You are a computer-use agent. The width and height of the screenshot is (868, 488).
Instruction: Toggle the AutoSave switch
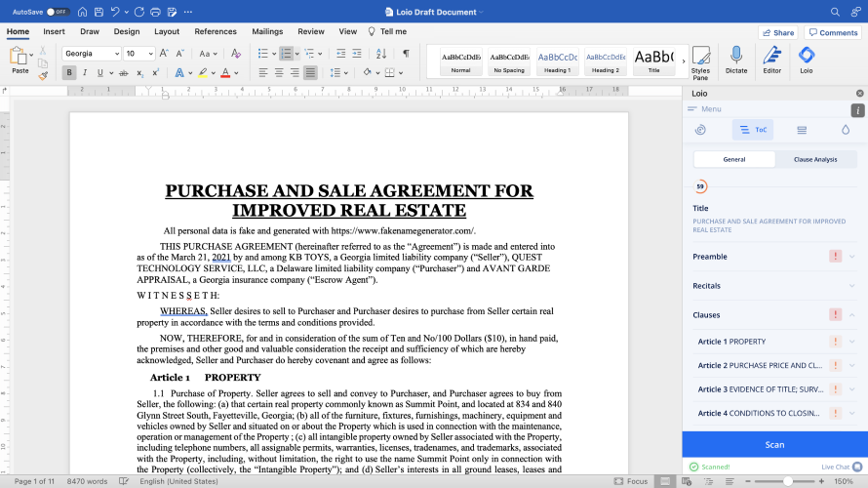click(x=57, y=12)
